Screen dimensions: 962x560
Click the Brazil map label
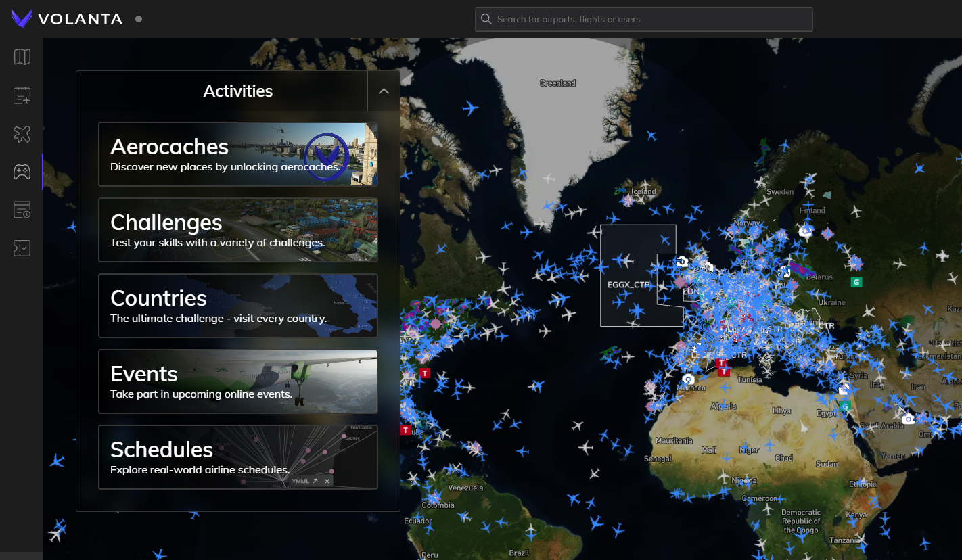pyautogui.click(x=519, y=553)
